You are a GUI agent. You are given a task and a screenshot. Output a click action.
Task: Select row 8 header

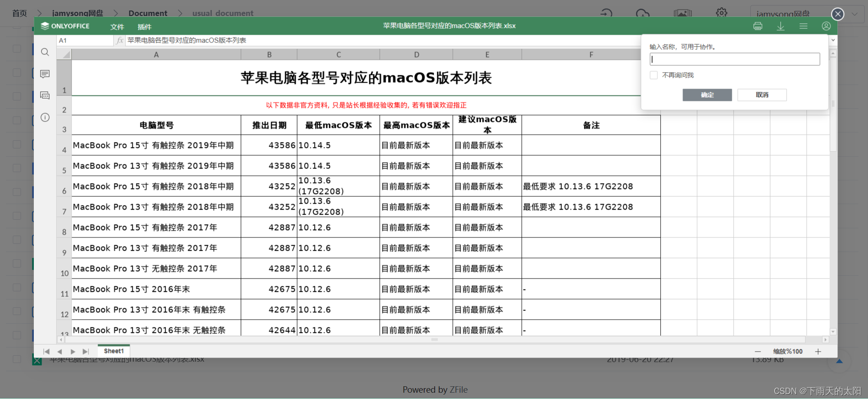(64, 227)
